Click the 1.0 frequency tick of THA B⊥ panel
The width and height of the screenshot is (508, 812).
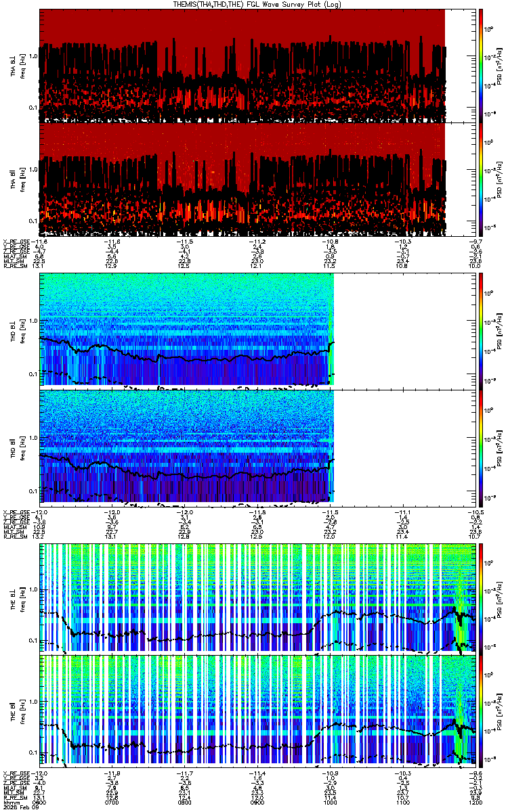coord(33,57)
